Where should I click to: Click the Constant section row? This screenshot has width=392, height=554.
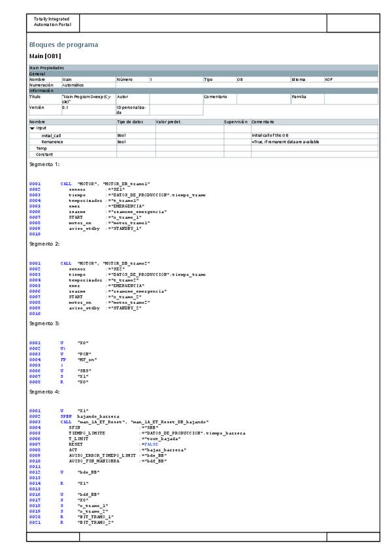tap(44, 154)
